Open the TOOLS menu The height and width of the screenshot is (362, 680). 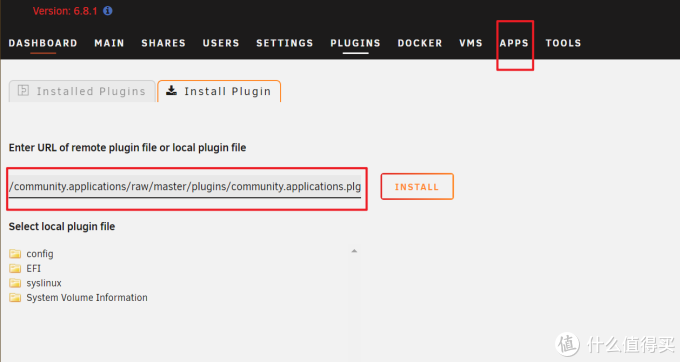coord(563,43)
